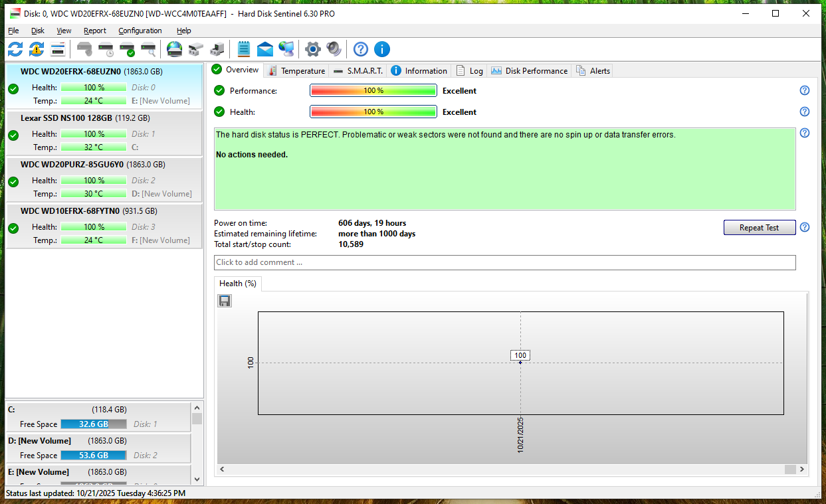The height and width of the screenshot is (504, 826).
Task: Click the blue envelope e-mail toolbar icon
Action: point(265,49)
